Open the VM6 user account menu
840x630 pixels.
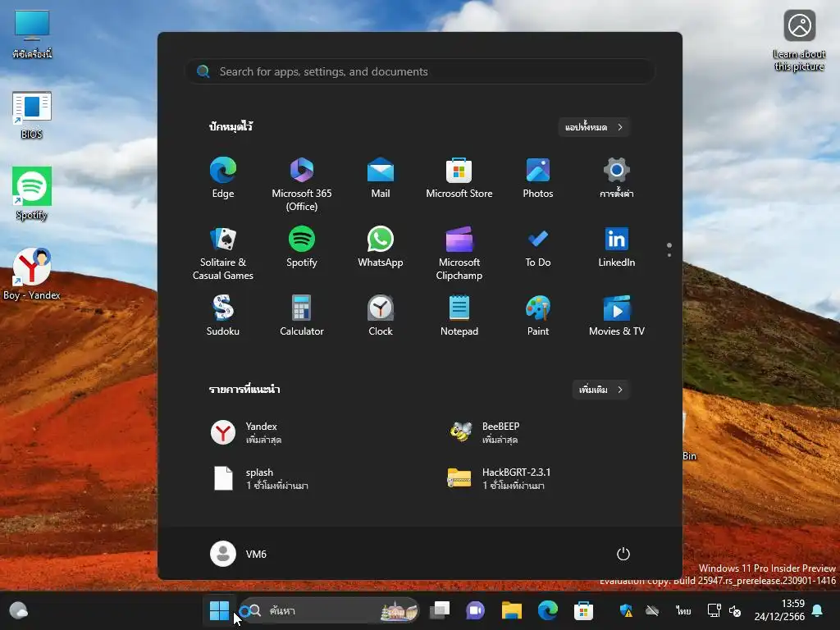pos(239,554)
